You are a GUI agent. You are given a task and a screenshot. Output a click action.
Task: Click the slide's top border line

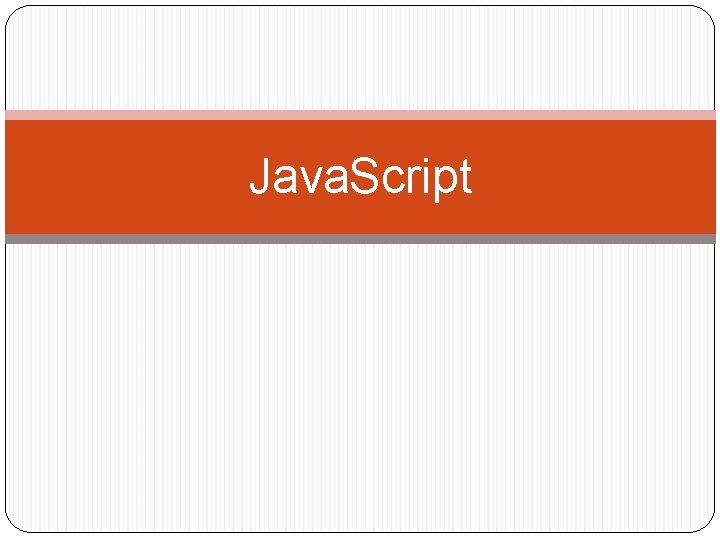pyautogui.click(x=360, y=6)
